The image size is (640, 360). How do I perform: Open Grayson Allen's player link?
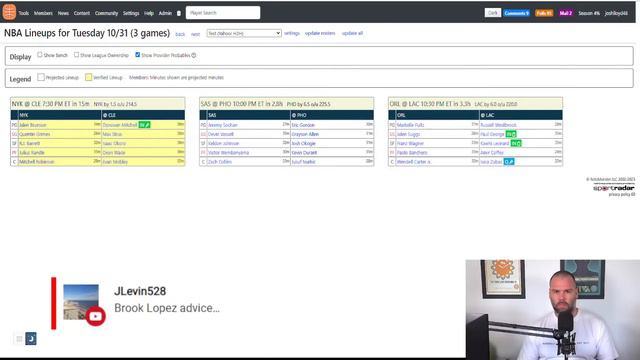[305, 134]
